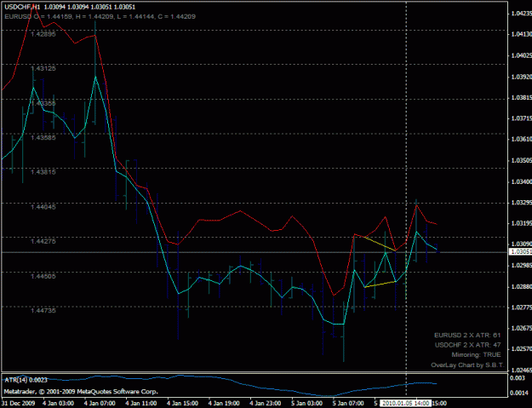This screenshot has height=408, width=532.
Task: Click the ATR(14) 0.0023 indicator label
Action: [x=26, y=380]
